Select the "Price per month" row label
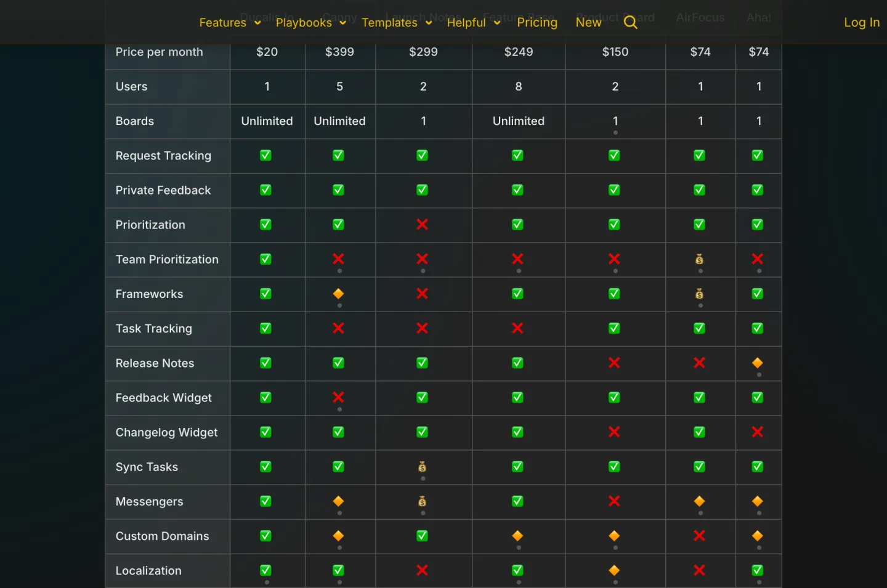The image size is (887, 588). coord(159,52)
